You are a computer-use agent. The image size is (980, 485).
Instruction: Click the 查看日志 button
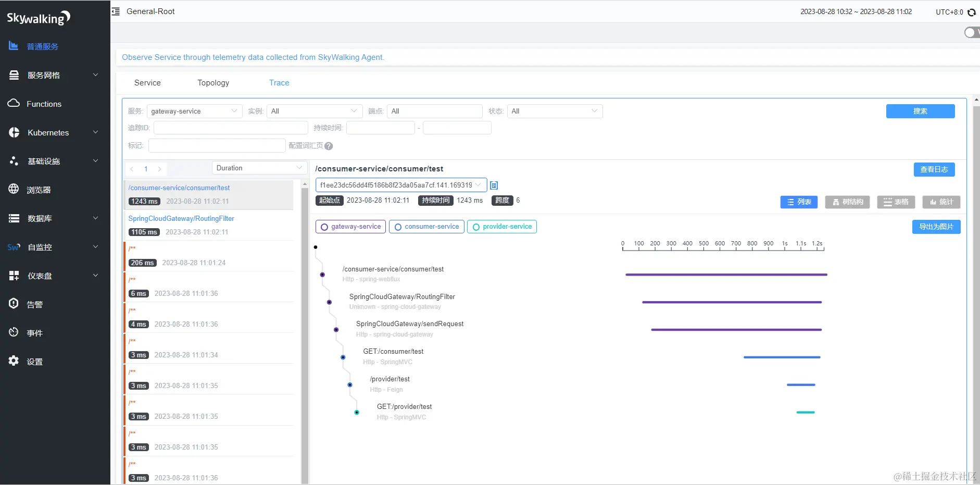934,169
